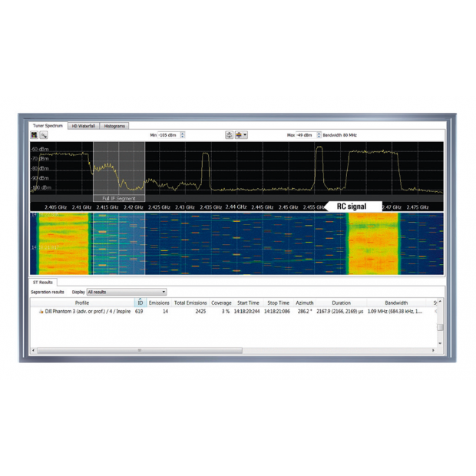476x476 pixels.
Task: Expand the level marker icon dropdown arrow
Action: point(246,134)
